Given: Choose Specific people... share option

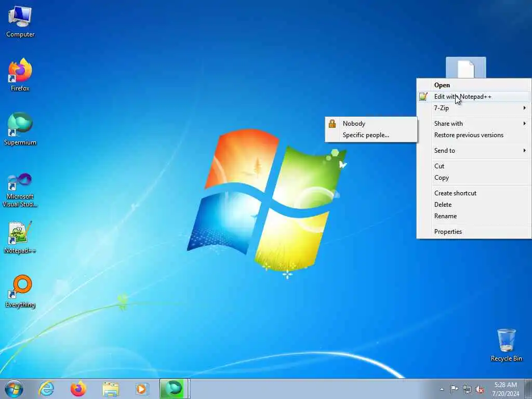Looking at the screenshot, I should tap(371, 135).
